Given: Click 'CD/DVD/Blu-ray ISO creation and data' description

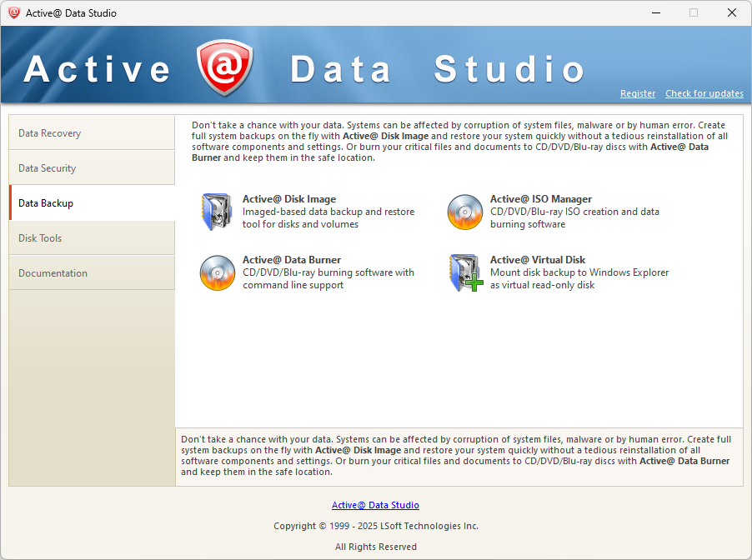Looking at the screenshot, I should [574, 212].
